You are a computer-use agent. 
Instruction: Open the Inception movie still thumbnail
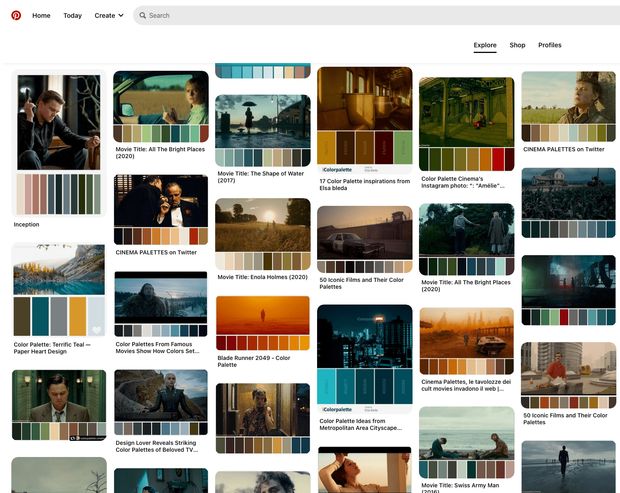(x=59, y=123)
